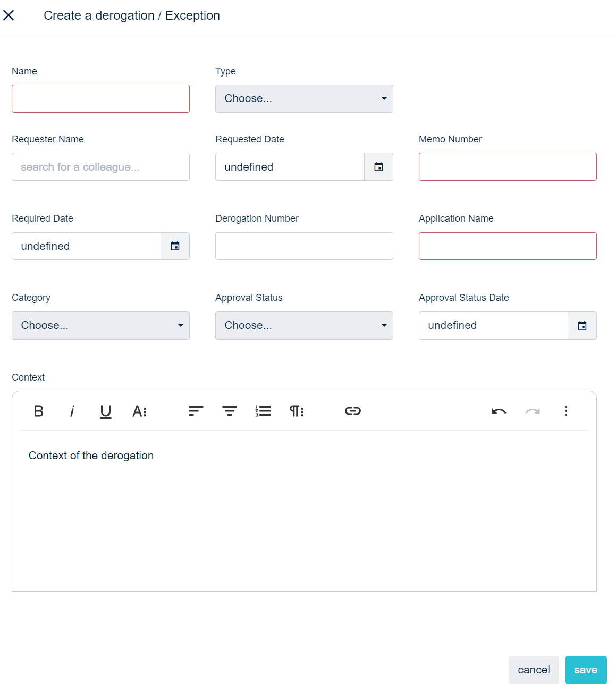Center-align text in the Context editor
Viewport: 616px width, 691px height.
(x=230, y=411)
